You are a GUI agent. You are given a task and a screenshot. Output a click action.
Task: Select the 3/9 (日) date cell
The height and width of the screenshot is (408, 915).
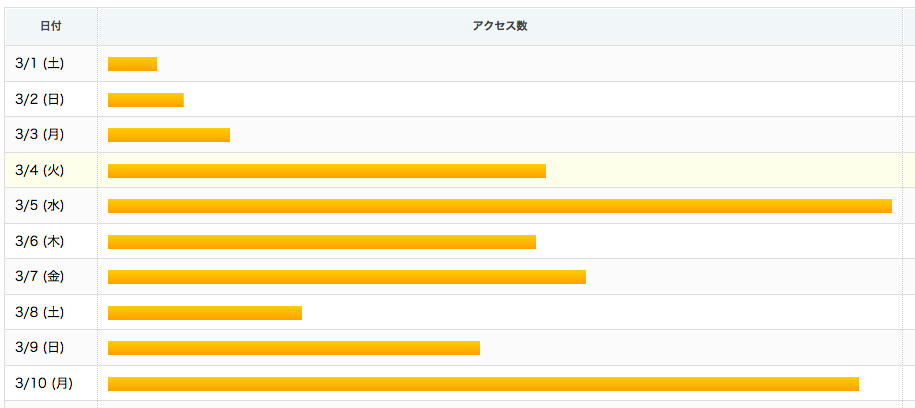tap(51, 348)
